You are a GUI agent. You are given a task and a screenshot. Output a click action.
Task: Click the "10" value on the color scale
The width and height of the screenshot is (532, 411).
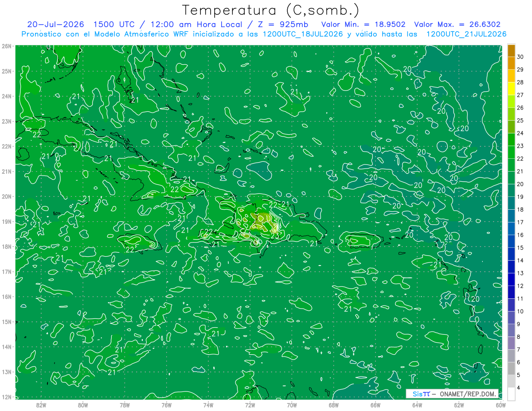[520, 311]
